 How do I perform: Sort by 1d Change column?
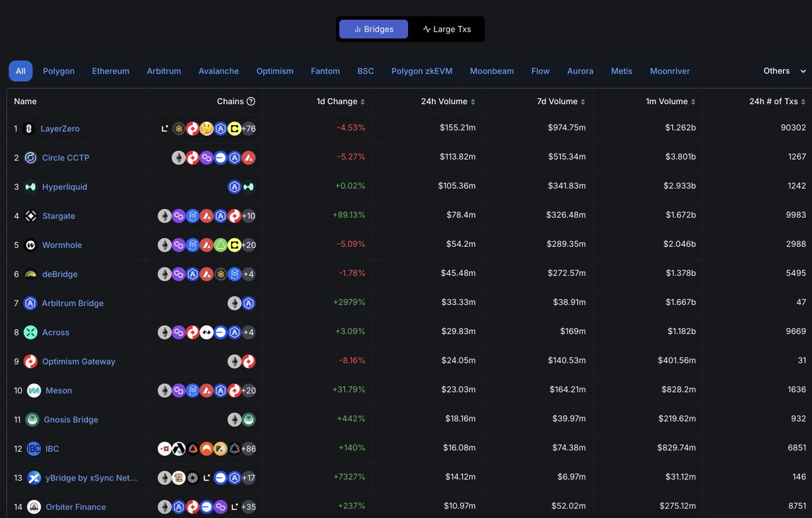(x=340, y=101)
